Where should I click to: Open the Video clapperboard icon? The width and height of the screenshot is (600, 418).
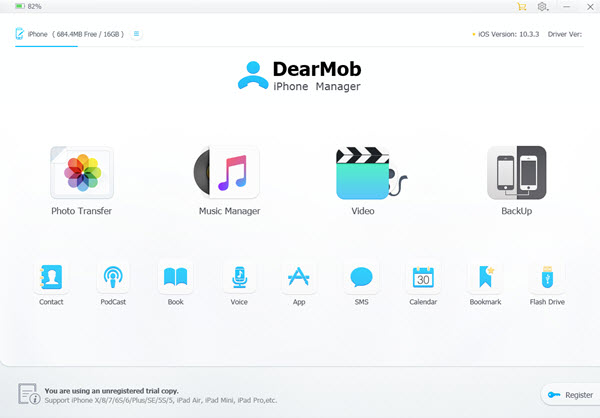click(x=371, y=173)
